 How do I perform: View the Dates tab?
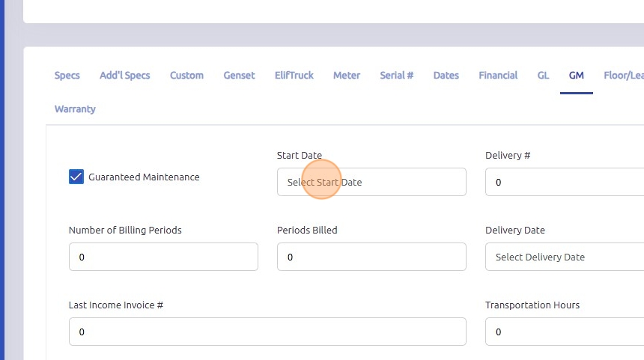(x=446, y=76)
